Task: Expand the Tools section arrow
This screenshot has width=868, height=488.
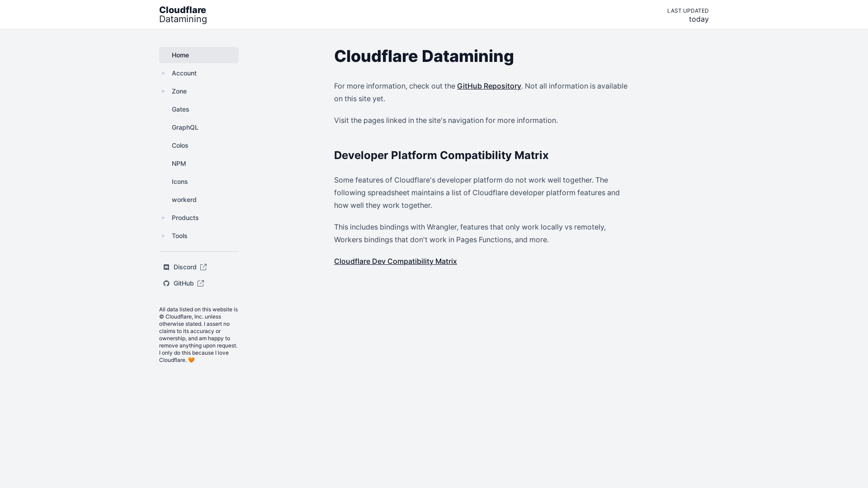Action: [164, 236]
